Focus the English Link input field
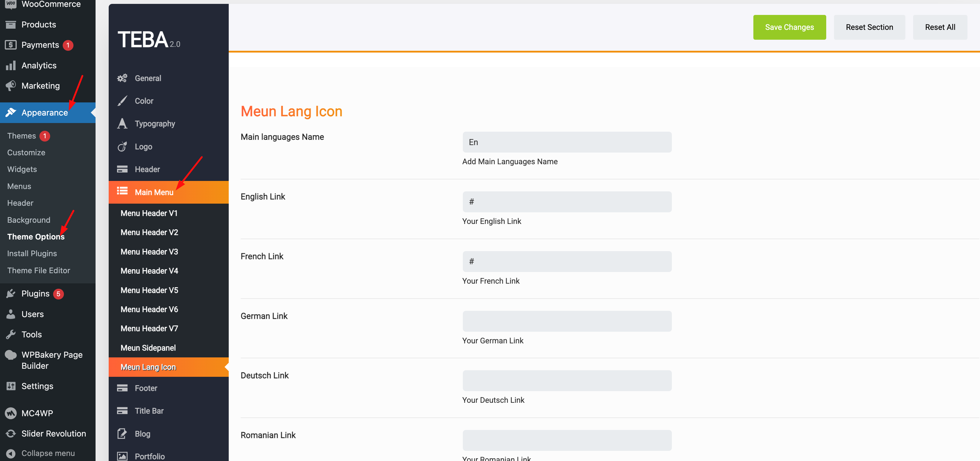 click(567, 202)
